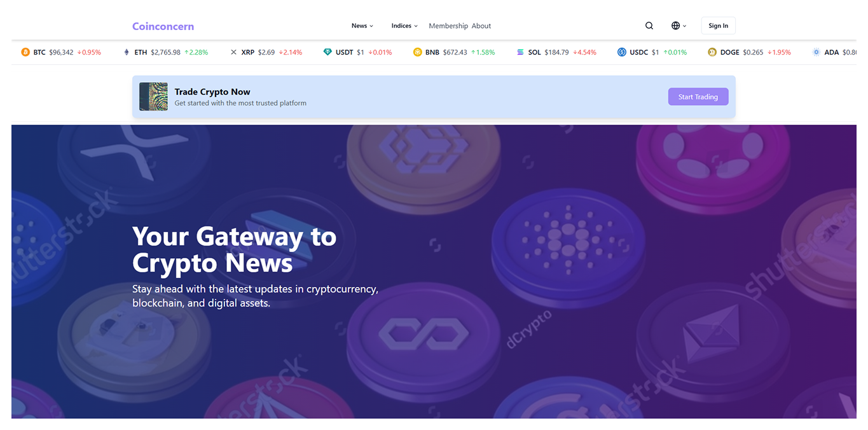Click the 'Stay ahead with the latest updates' subtitle
This screenshot has width=868, height=430.
coord(256,296)
